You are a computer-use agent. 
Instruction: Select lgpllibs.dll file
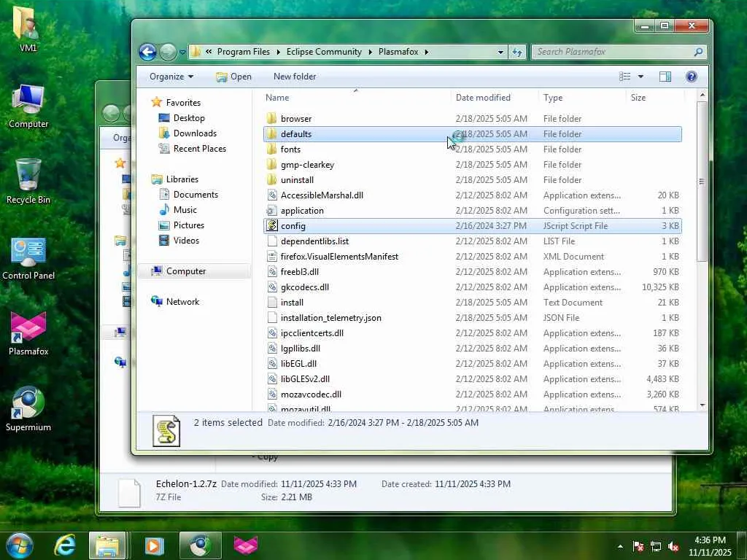tap(300, 349)
